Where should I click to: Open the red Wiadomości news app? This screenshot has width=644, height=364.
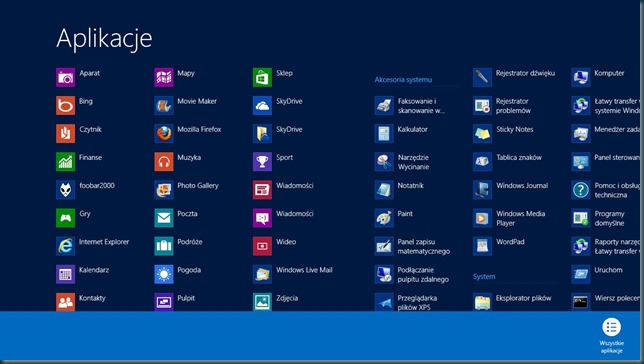(262, 190)
